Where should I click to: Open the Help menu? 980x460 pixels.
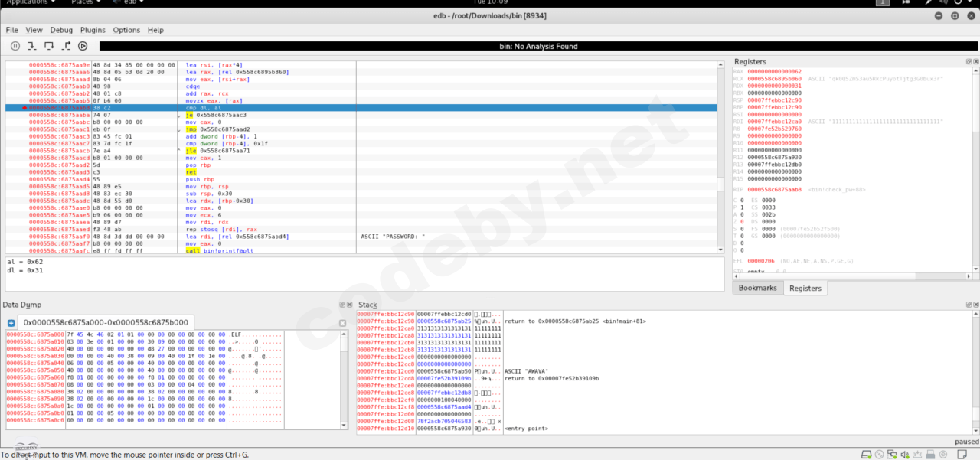(x=155, y=30)
